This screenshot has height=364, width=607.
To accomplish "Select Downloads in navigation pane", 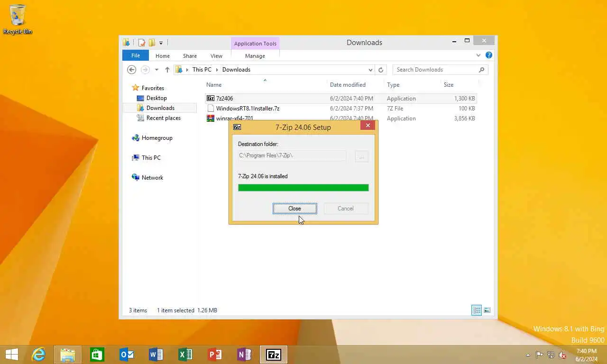I will point(160,108).
